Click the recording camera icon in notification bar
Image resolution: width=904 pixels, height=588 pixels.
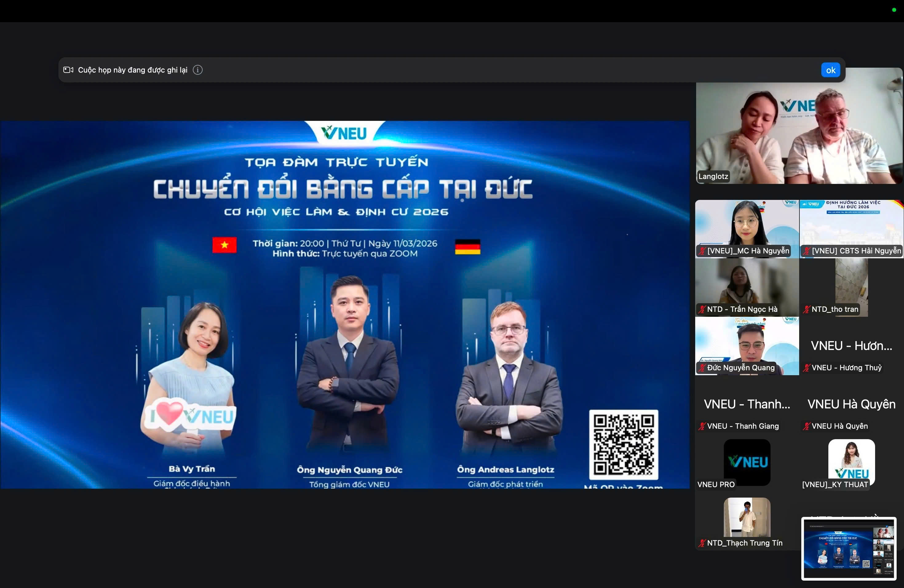click(x=68, y=70)
